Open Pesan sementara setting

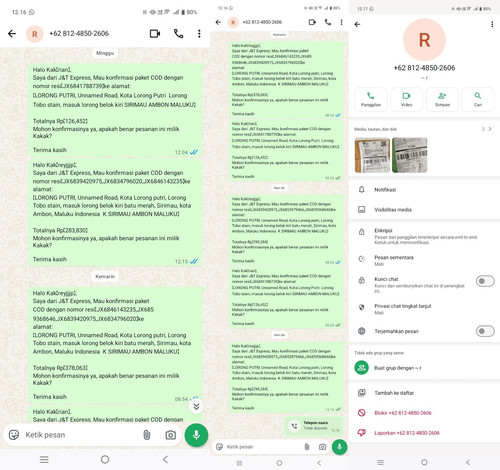424,260
